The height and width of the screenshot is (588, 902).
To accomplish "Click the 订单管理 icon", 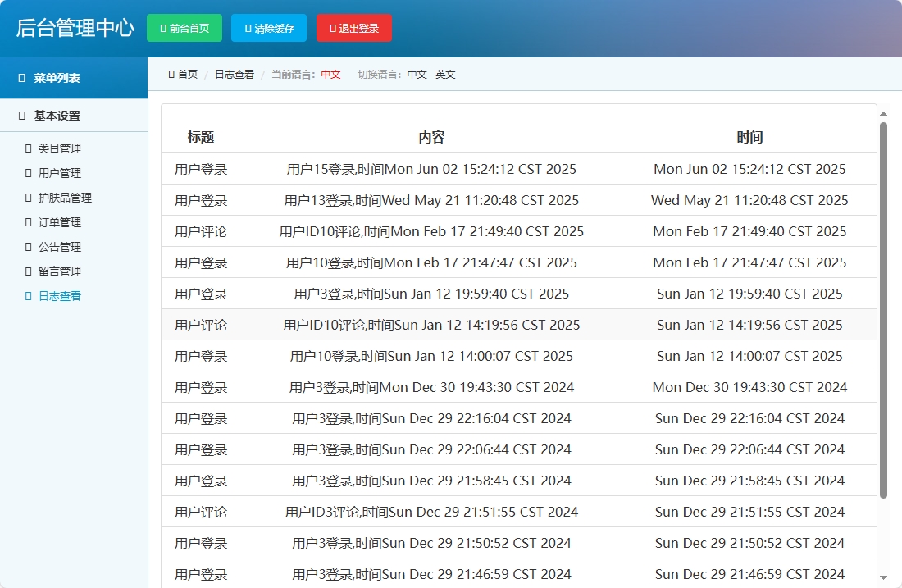I will (x=30, y=222).
